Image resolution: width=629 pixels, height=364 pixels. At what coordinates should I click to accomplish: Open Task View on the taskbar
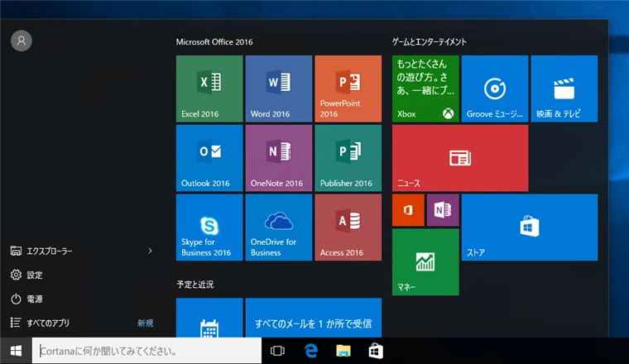click(x=277, y=351)
